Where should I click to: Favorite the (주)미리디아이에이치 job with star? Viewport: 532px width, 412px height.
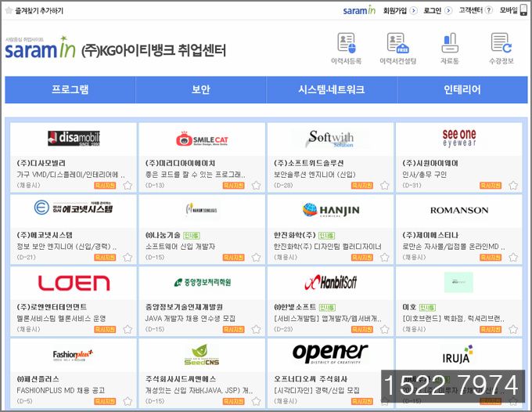coord(256,186)
